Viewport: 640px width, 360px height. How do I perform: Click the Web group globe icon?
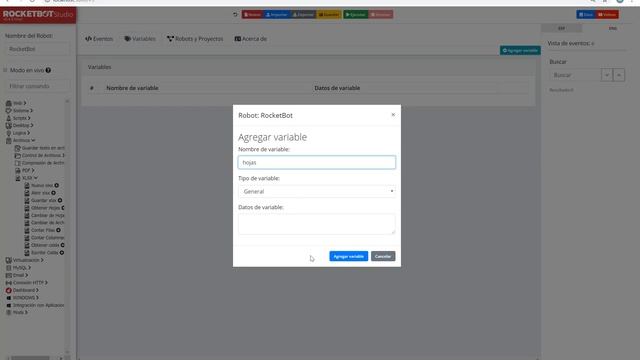pos(9,103)
